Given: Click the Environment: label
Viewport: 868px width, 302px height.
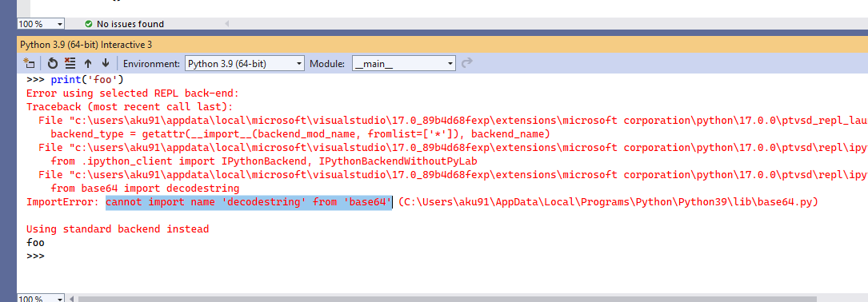Looking at the screenshot, I should [x=152, y=64].
